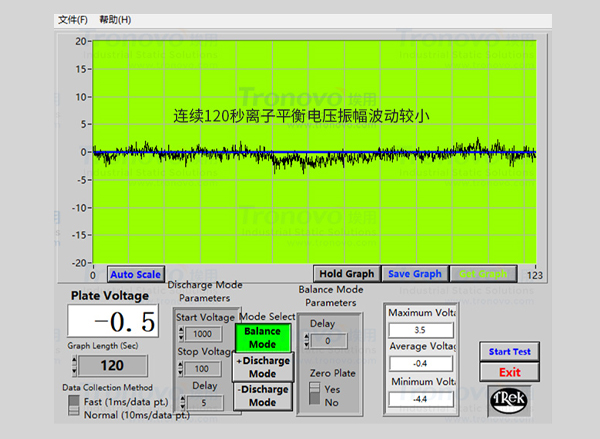Screen dimensions: 600x439
Task: Toggle the Data Collection Method switch
Action: (x=73, y=405)
